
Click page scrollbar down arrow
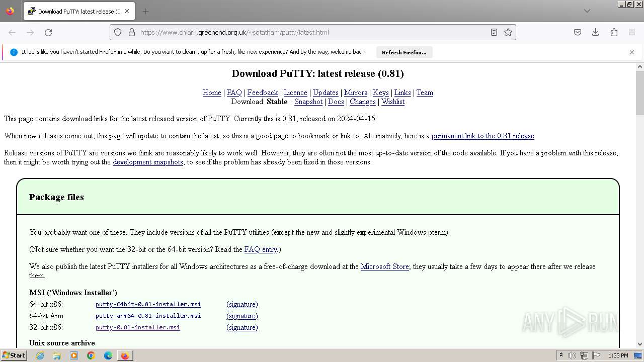pyautogui.click(x=640, y=344)
